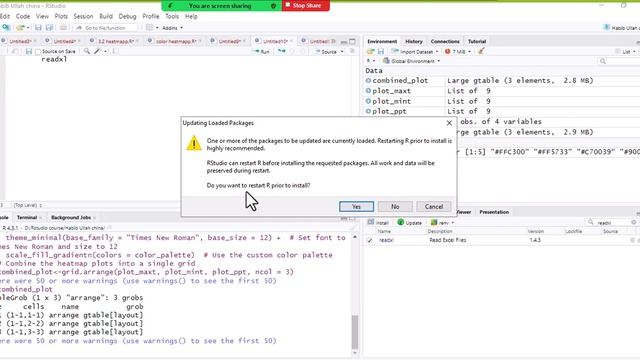The height and width of the screenshot is (360, 640).
Task: Expand the combined_plot object
Action: click(x=368, y=80)
